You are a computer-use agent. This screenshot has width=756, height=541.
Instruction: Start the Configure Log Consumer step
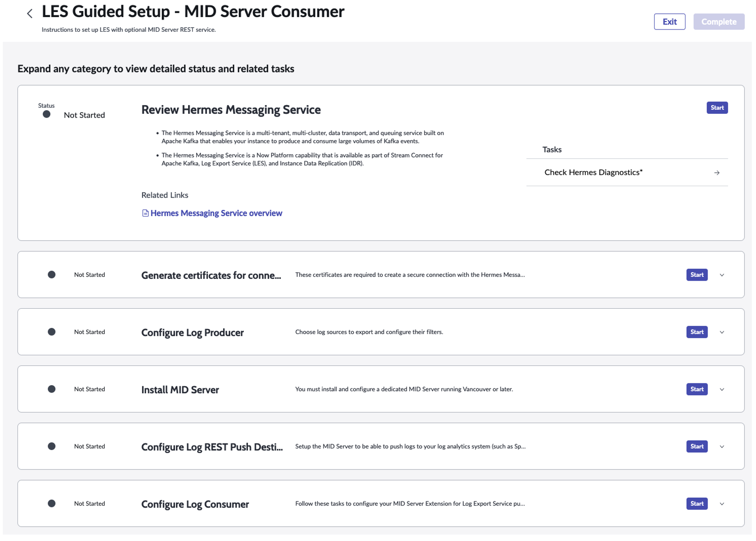[x=697, y=504]
